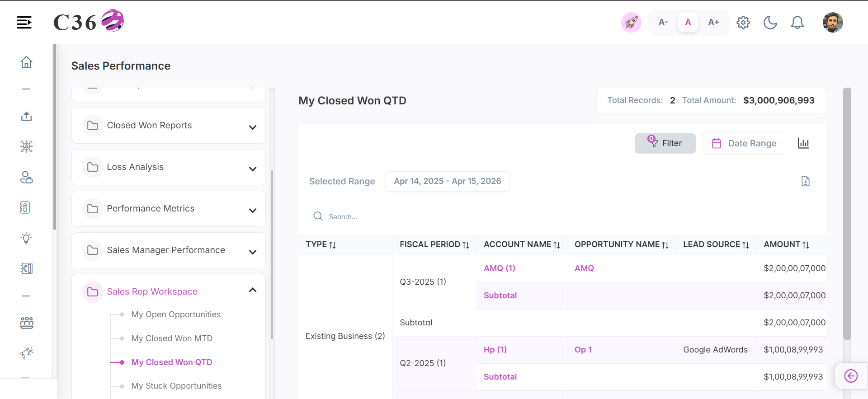This screenshot has width=868, height=399.
Task: Click the C36 logo
Action: click(x=89, y=21)
